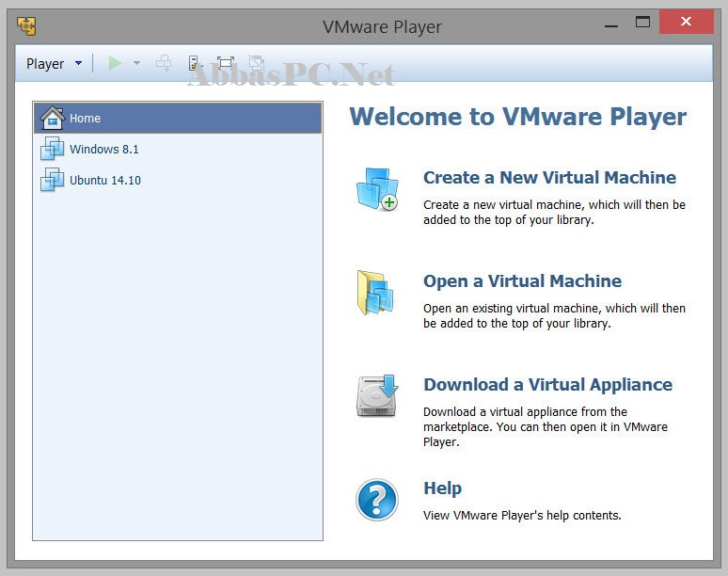Click the Create New Virtual Machine icon
Image resolution: width=728 pixels, height=576 pixels.
click(377, 189)
